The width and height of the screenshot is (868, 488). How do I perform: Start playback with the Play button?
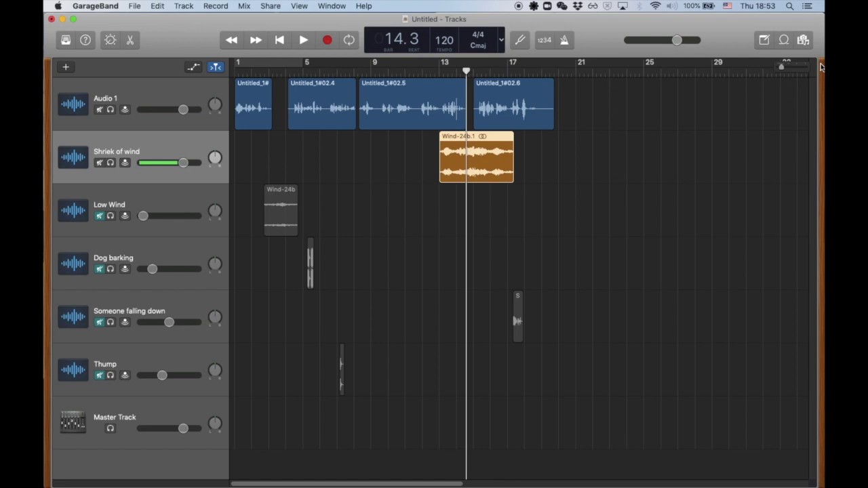tap(303, 40)
